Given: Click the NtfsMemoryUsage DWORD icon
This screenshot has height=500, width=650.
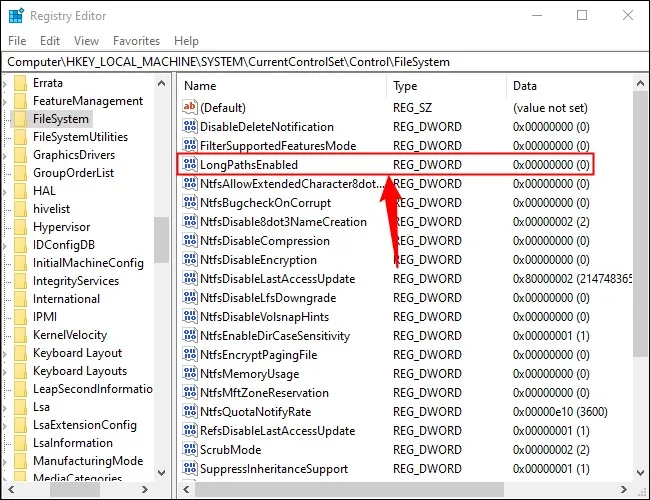Looking at the screenshot, I should (x=189, y=374).
